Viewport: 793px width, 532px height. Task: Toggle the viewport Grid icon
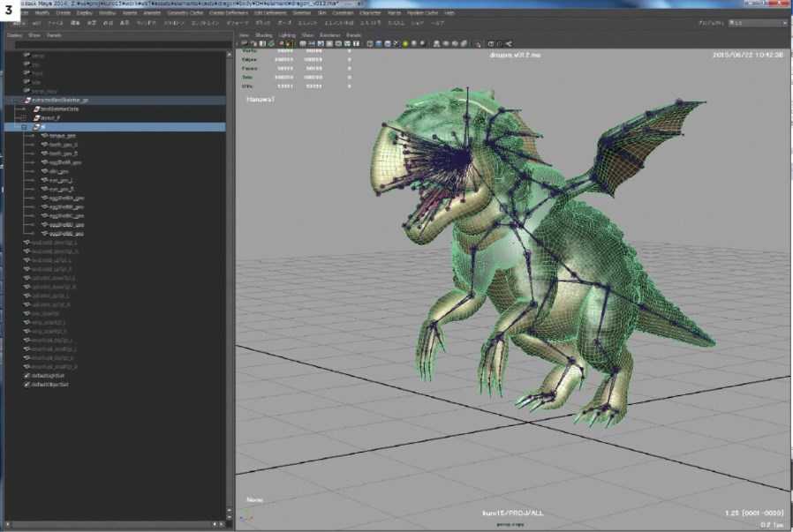302,44
